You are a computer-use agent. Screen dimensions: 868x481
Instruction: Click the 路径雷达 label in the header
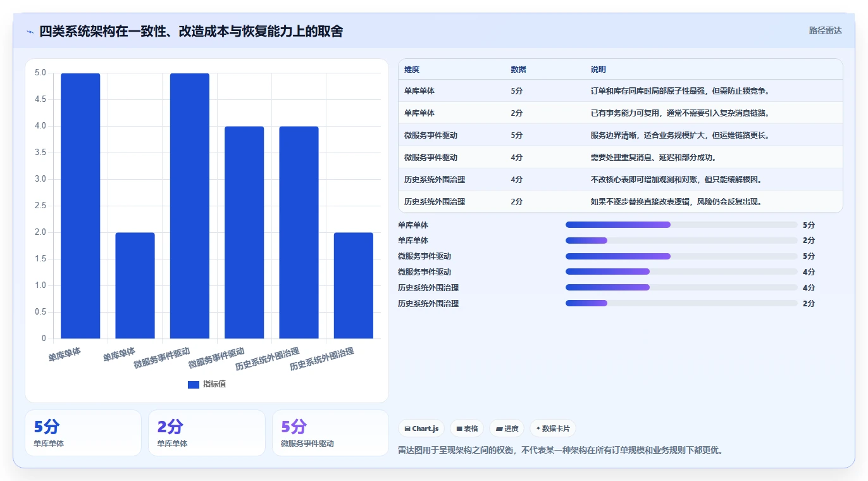[x=826, y=30]
